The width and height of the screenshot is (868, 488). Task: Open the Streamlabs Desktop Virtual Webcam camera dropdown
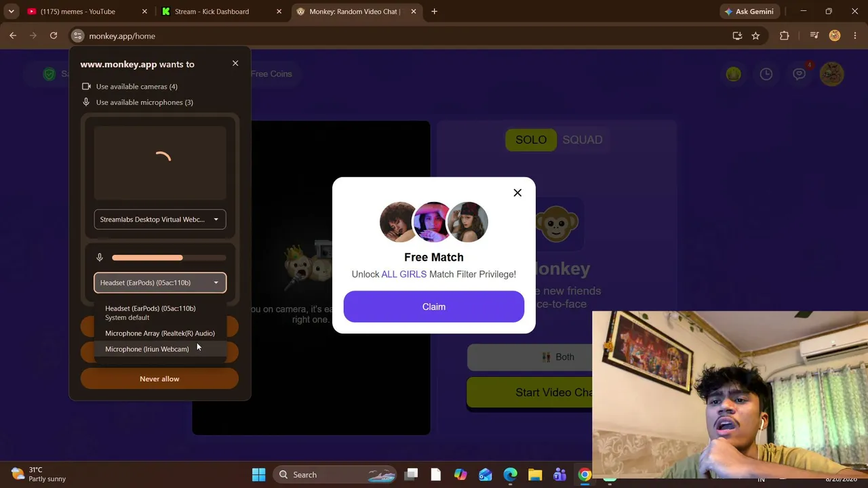pyautogui.click(x=160, y=220)
